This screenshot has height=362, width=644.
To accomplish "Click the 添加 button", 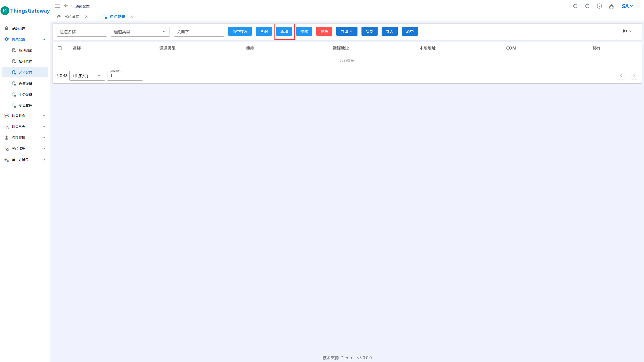I will click(284, 31).
